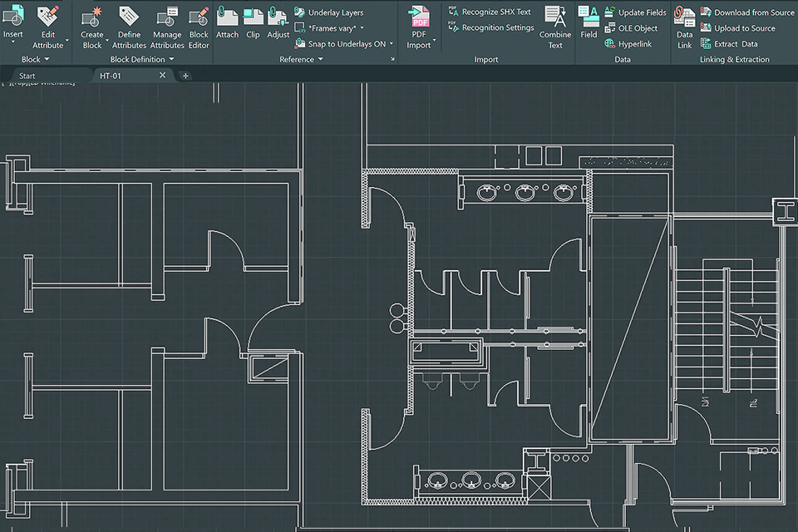798x532 pixels.
Task: Click the Manage Attributes icon
Action: 167,25
